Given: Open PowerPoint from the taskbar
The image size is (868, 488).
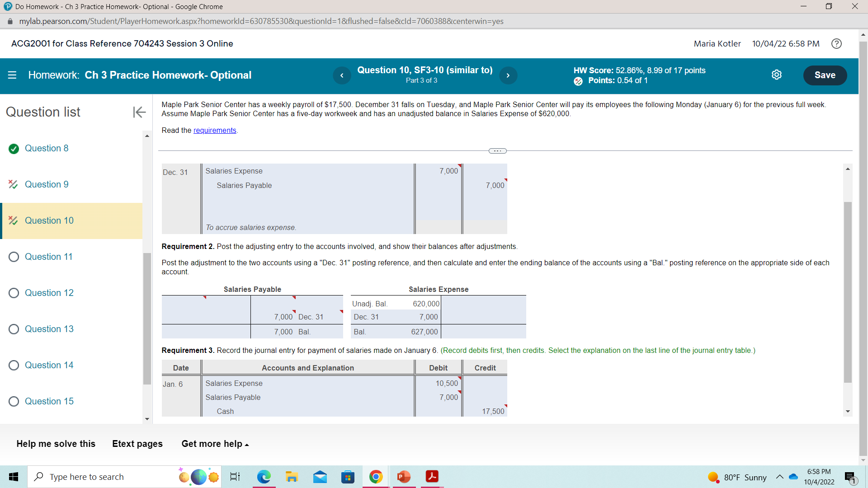Looking at the screenshot, I should 404,477.
